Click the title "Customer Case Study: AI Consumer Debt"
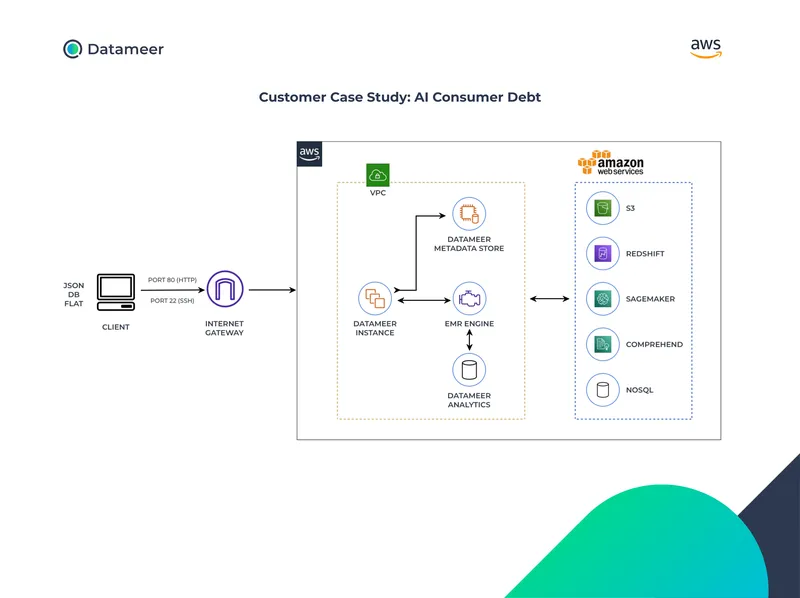The height and width of the screenshot is (598, 800). [x=399, y=97]
